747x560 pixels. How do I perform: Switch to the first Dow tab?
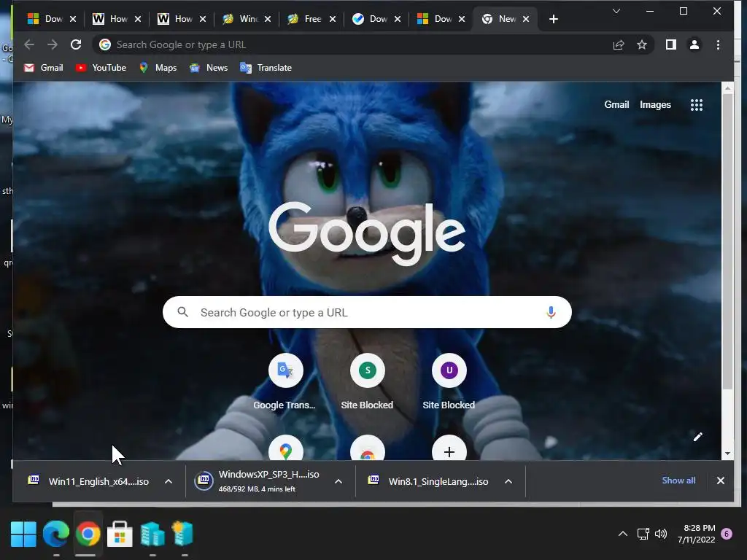click(52, 19)
